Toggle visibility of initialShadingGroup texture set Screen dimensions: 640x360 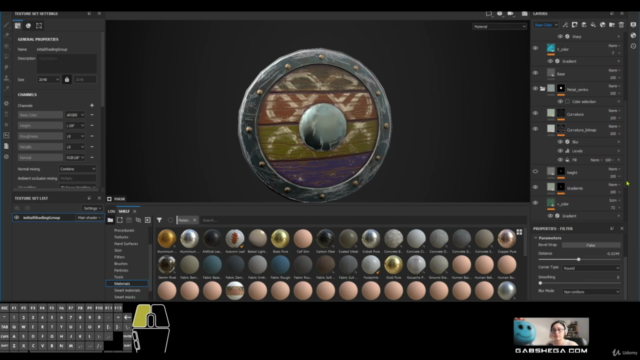(x=17, y=218)
